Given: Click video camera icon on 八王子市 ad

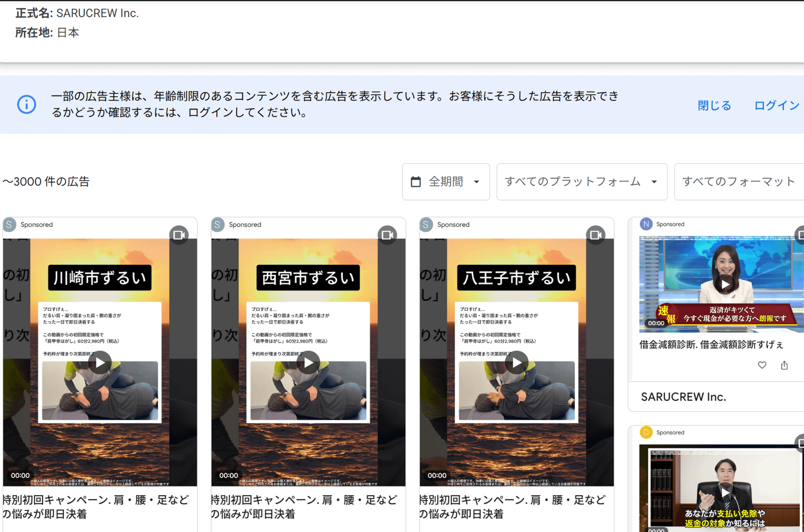Looking at the screenshot, I should (x=596, y=235).
